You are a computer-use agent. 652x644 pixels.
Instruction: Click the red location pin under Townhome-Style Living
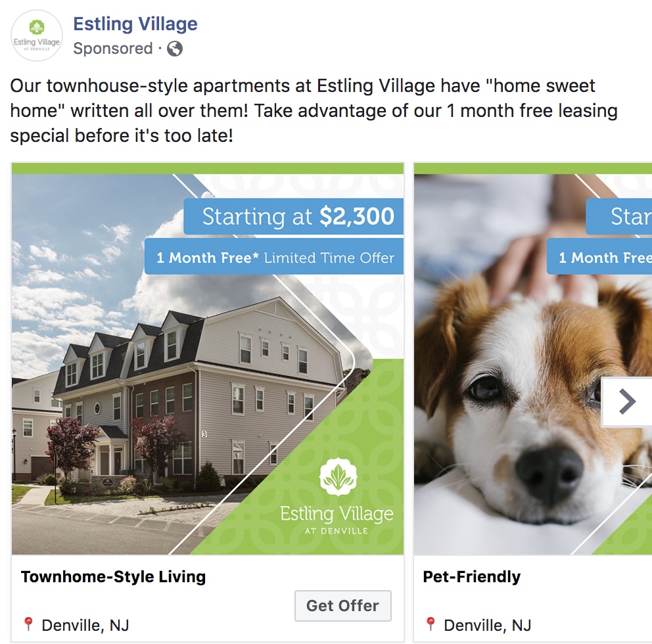click(28, 624)
